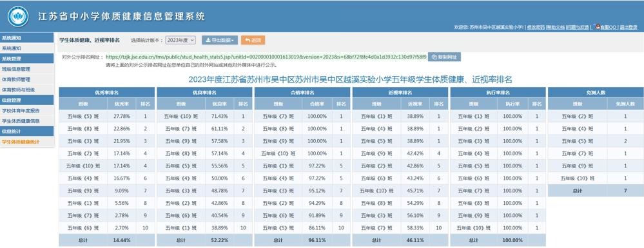Click the 修改密码 link
644x248 pixels.
pos(536,27)
